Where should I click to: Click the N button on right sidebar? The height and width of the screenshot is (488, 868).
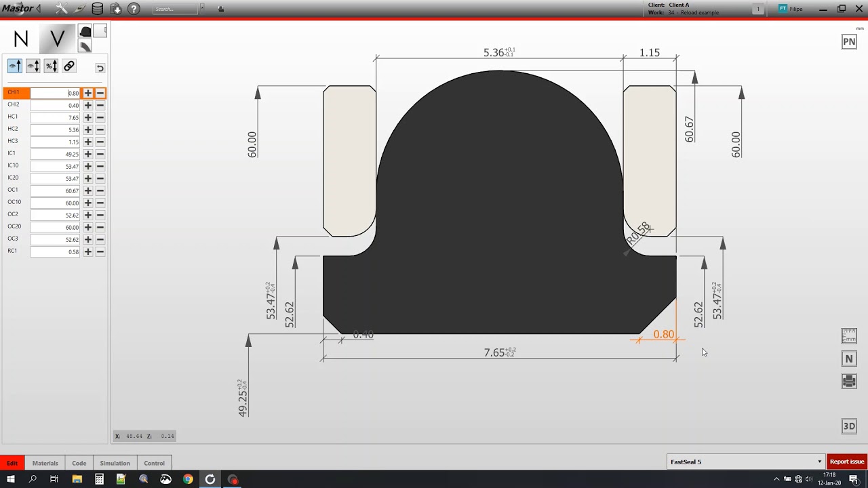tap(849, 359)
